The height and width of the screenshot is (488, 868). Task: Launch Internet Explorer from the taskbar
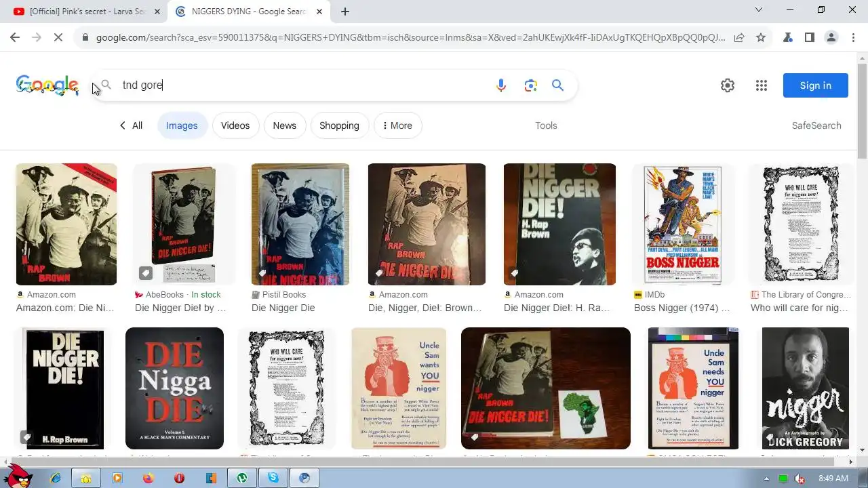56,478
